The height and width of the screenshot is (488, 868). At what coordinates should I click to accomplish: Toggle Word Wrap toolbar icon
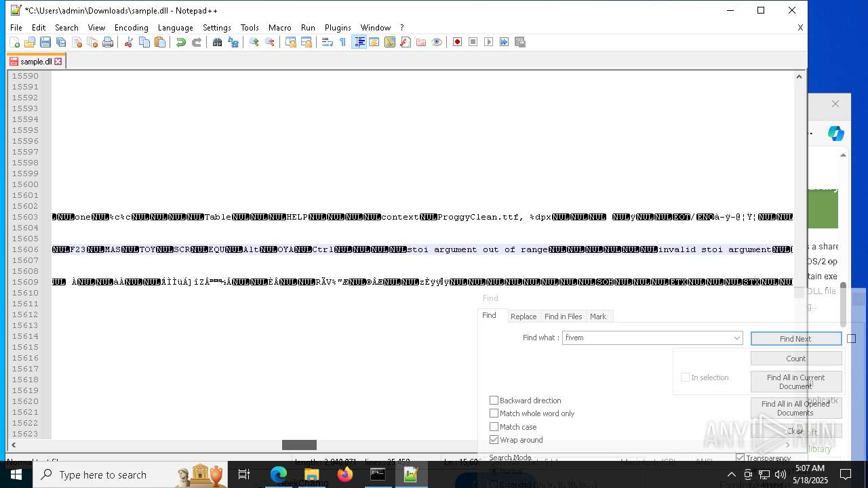click(x=327, y=42)
